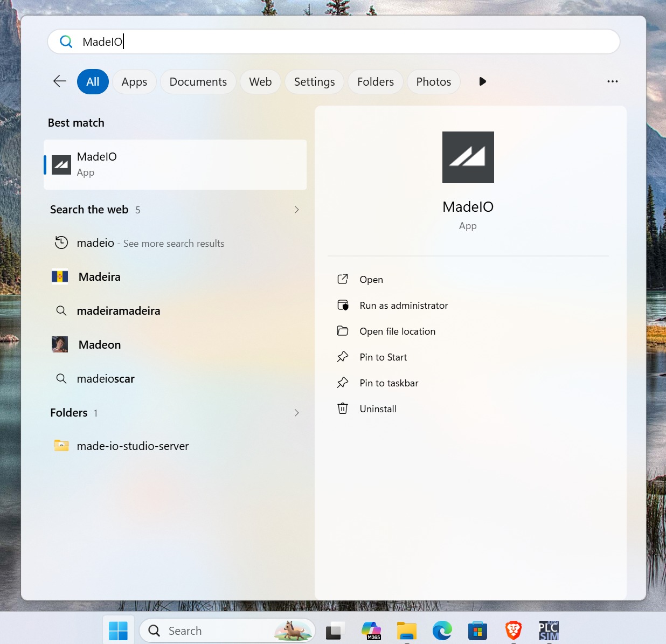Click the history clock icon beside madeio
The image size is (666, 644).
[x=61, y=243]
